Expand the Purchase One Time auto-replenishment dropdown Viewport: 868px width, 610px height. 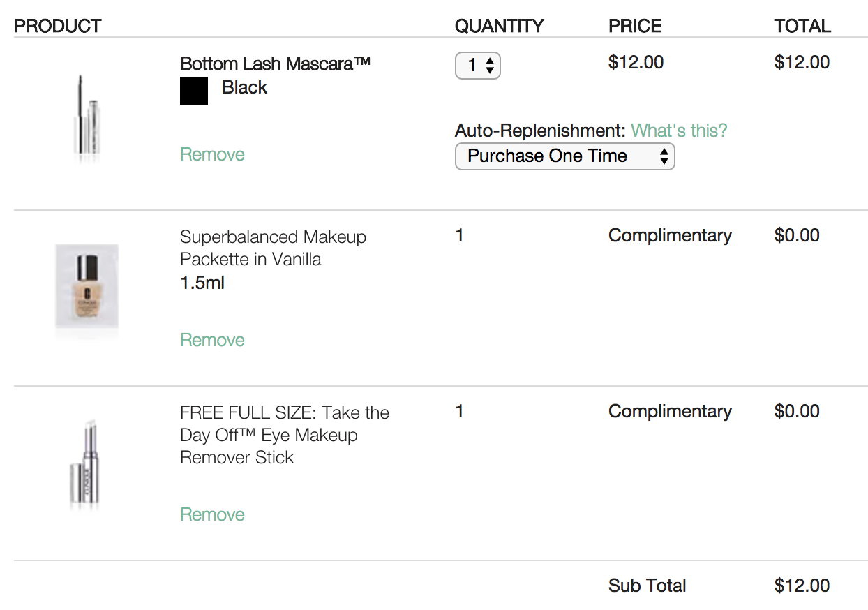(x=564, y=156)
